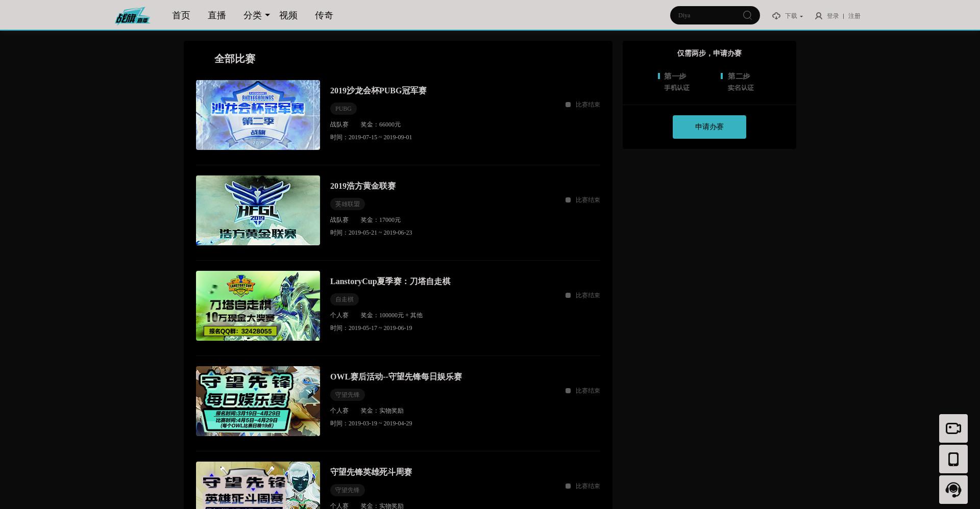Click 比赛结束 status for 沙龙会杯PUBG冠军赛
Viewport: 980px width, 509px height.
pyautogui.click(x=583, y=105)
